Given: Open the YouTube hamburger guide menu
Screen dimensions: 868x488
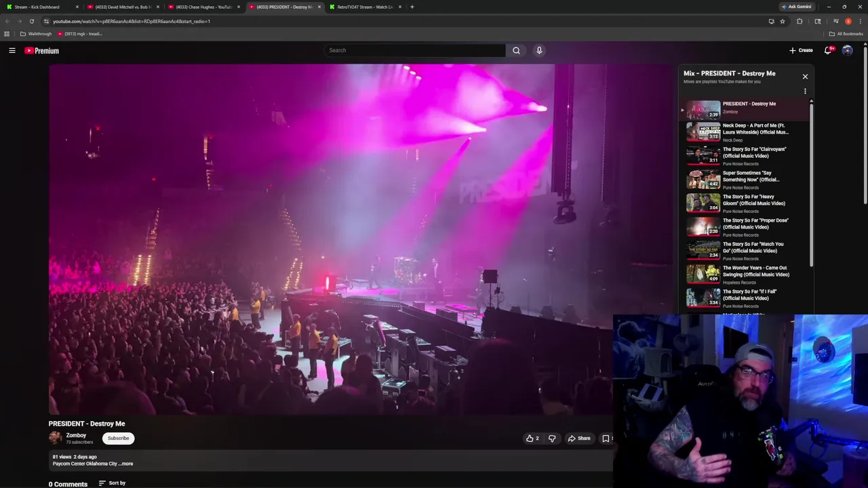Looking at the screenshot, I should coord(12,50).
